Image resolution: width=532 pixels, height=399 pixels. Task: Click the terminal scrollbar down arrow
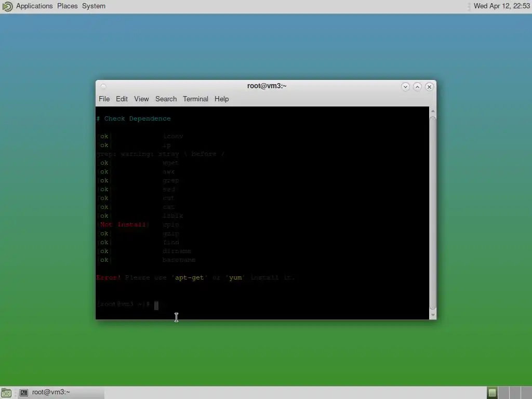pos(433,314)
